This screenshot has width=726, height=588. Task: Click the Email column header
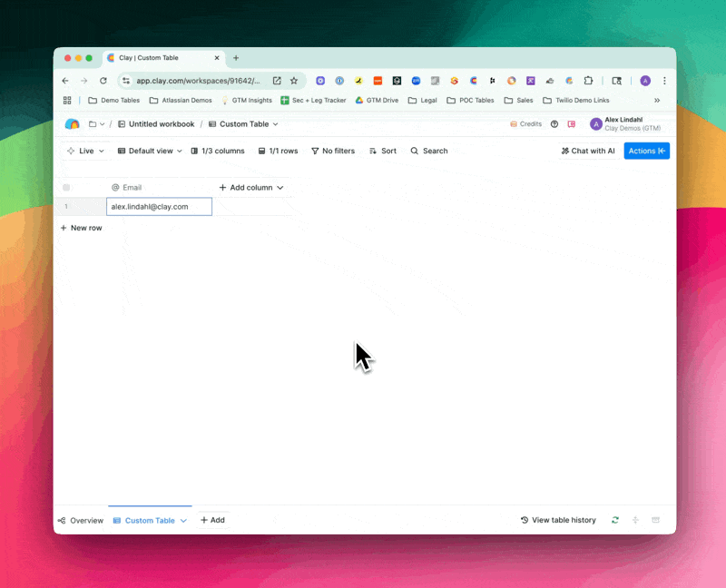[x=160, y=188]
